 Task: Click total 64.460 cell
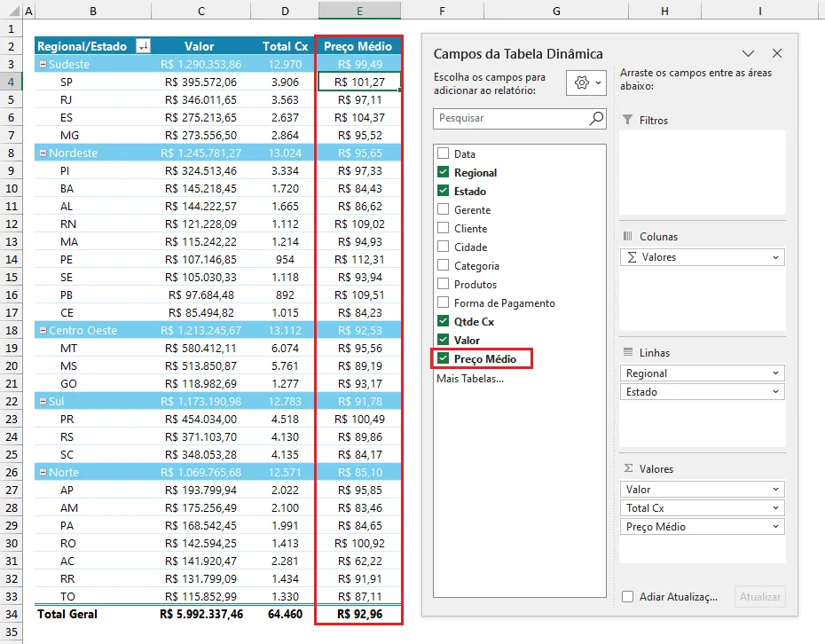coord(285,615)
